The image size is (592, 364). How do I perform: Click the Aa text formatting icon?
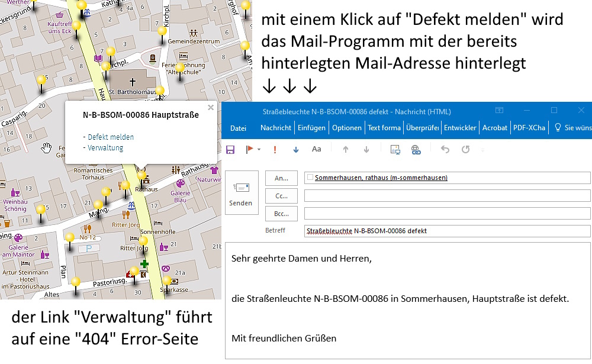pos(317,149)
